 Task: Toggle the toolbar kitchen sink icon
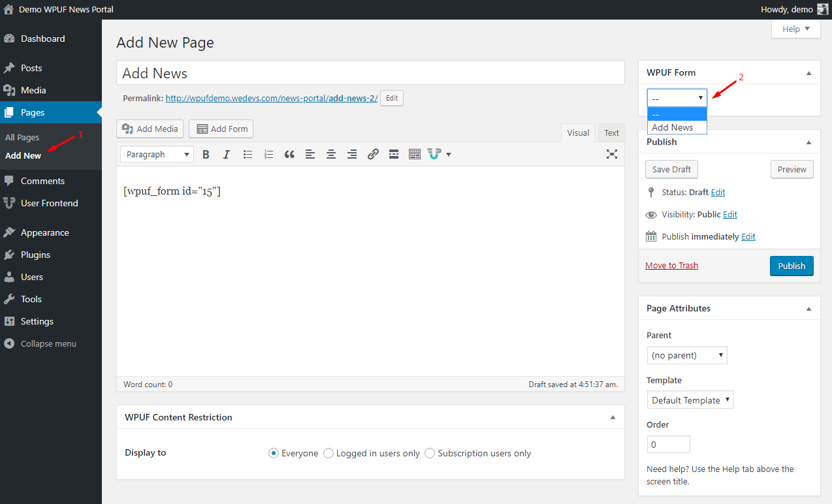click(x=415, y=155)
